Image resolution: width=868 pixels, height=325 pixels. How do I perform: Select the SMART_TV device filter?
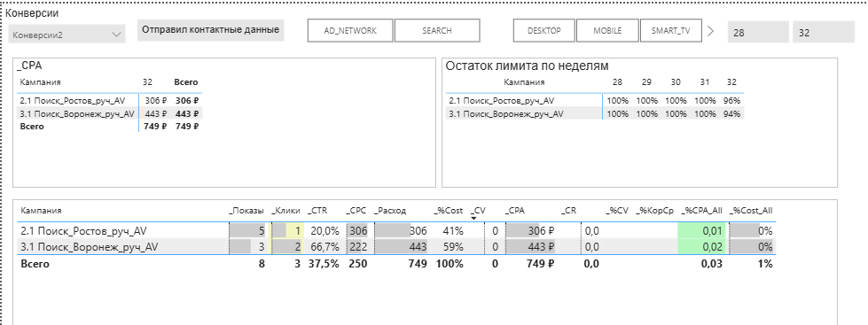(671, 31)
